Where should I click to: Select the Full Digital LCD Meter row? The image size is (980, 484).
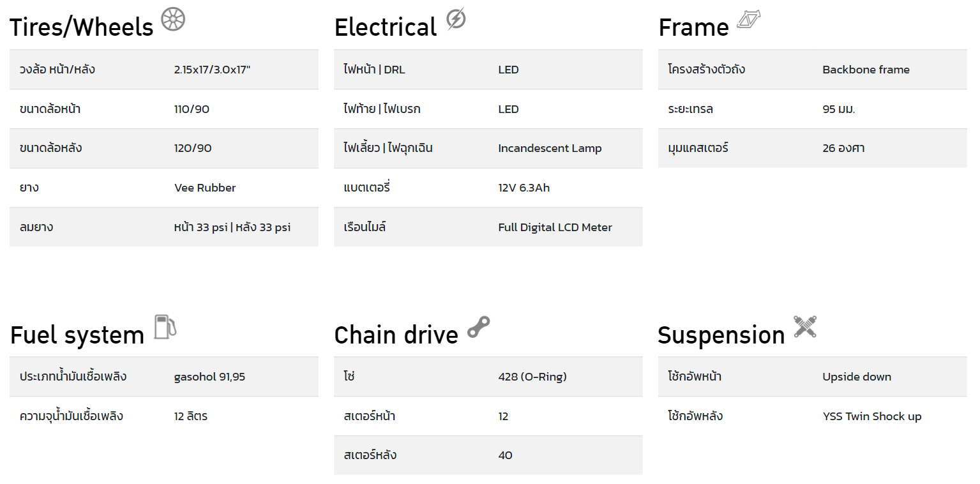coord(488,227)
